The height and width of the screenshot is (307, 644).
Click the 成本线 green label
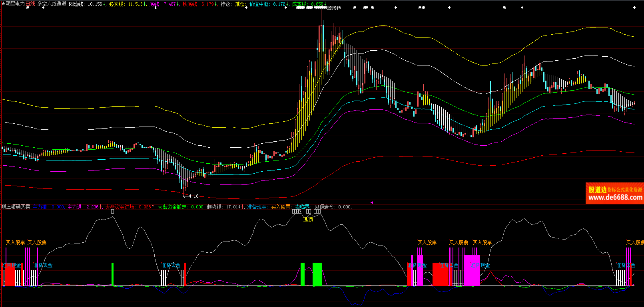299,4
